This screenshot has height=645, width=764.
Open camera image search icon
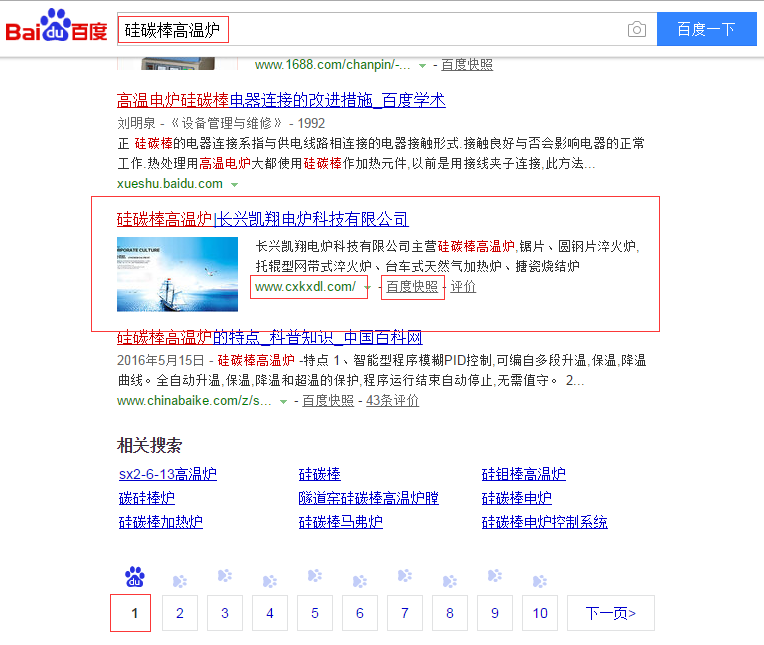(x=637, y=29)
